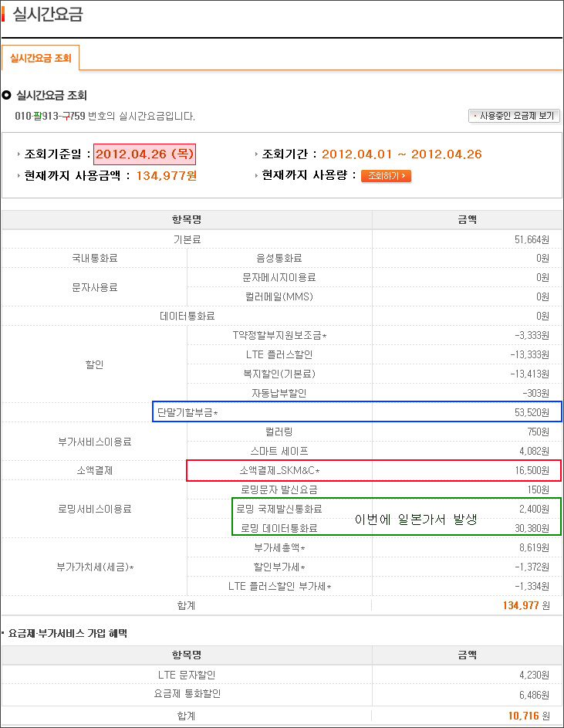This screenshot has width=564, height=728.
Task: Select the 요금제 통화할인 benefit row
Action: (x=187, y=694)
